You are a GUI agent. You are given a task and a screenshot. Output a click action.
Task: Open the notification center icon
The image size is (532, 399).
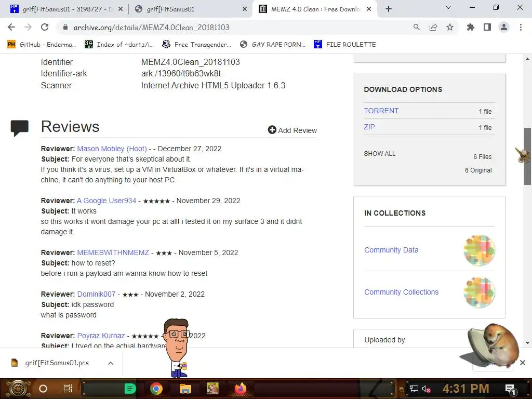click(511, 389)
